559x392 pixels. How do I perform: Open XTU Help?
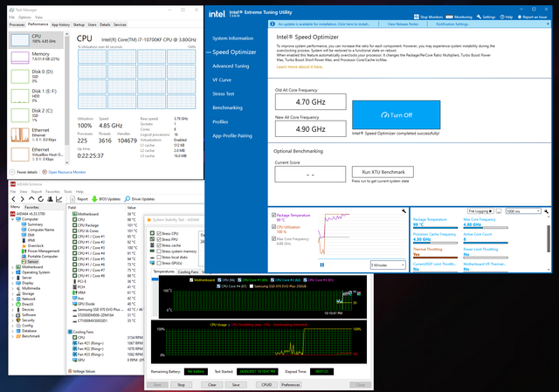(507, 17)
